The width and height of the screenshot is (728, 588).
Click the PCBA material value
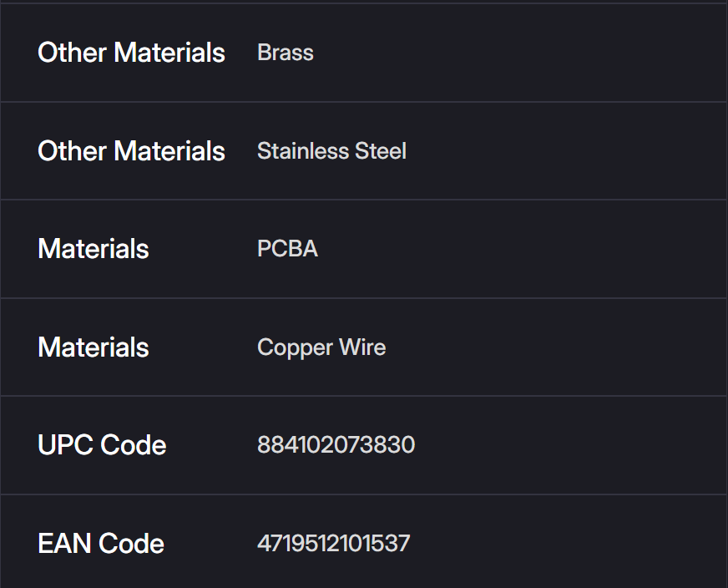tap(287, 249)
